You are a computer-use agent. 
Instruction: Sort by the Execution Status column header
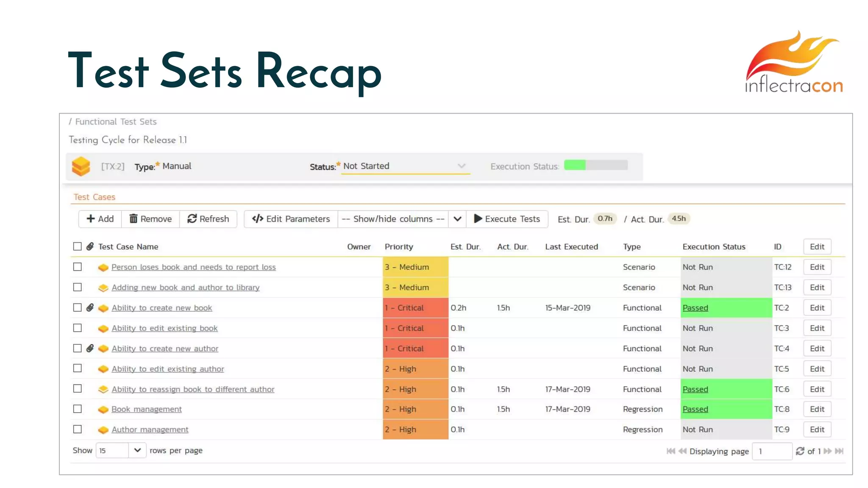(714, 247)
